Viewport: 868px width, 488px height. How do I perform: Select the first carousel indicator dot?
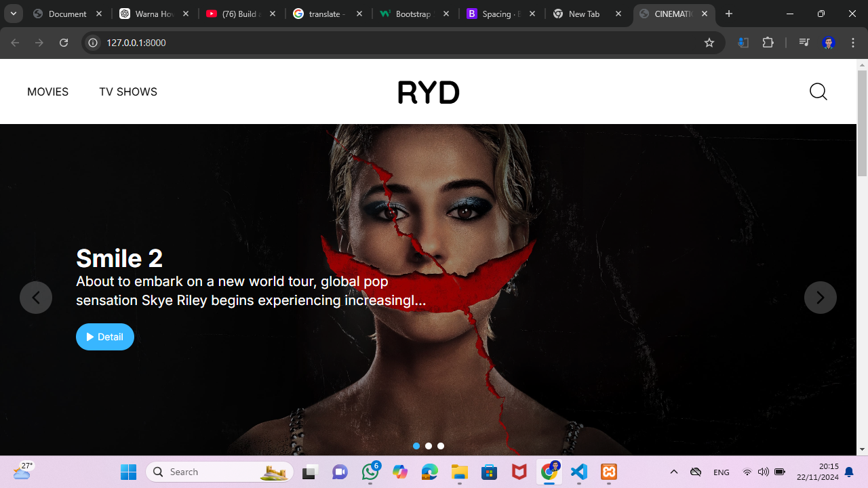click(416, 446)
